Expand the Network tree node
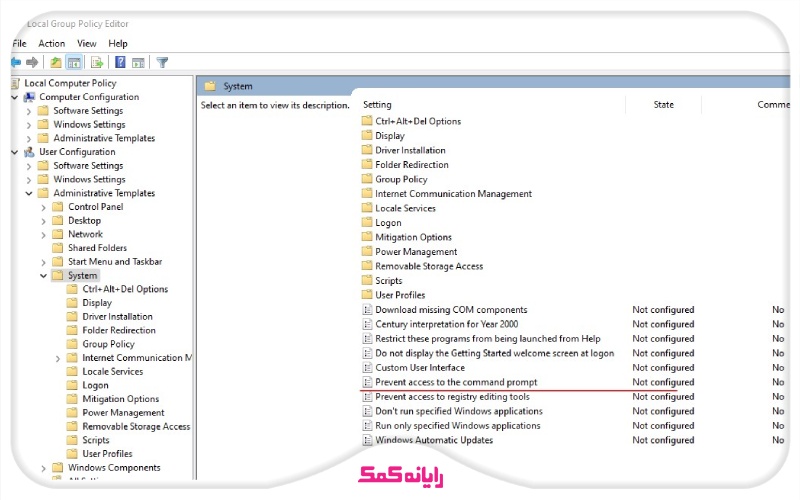800x500 pixels. click(43, 235)
